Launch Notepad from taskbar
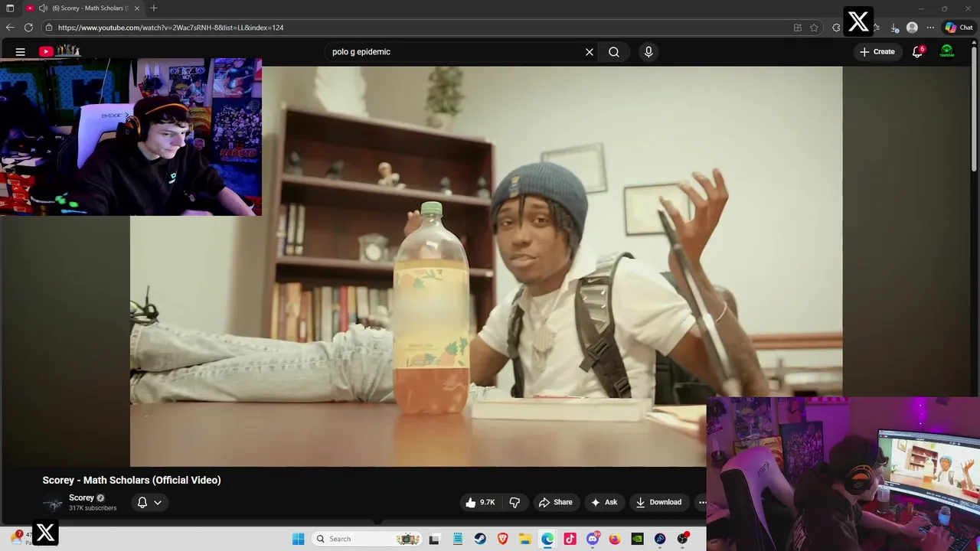 point(458,539)
